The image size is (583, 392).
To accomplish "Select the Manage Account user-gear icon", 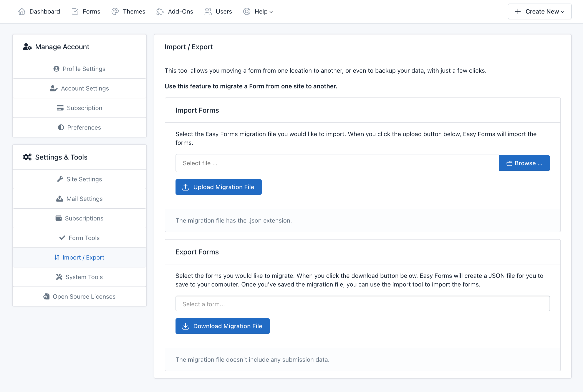I will [27, 47].
